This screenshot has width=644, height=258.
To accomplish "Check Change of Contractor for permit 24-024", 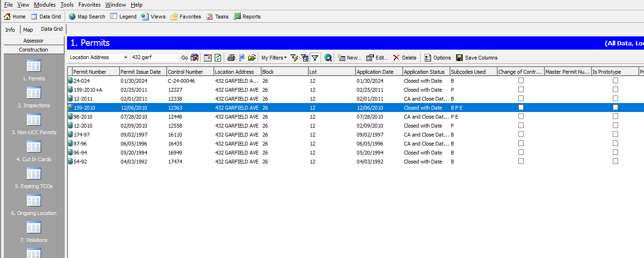I will [521, 80].
